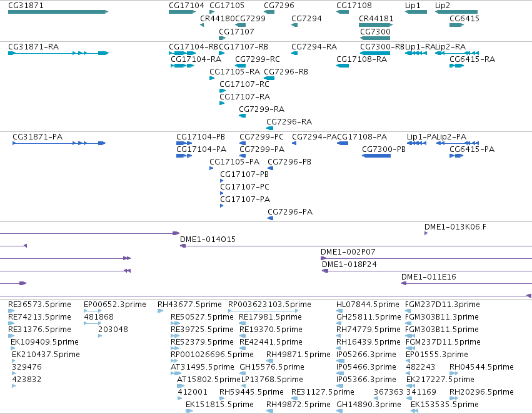Select the CG7299-RC transcript label
This screenshot has height=414, width=532.
click(258, 59)
